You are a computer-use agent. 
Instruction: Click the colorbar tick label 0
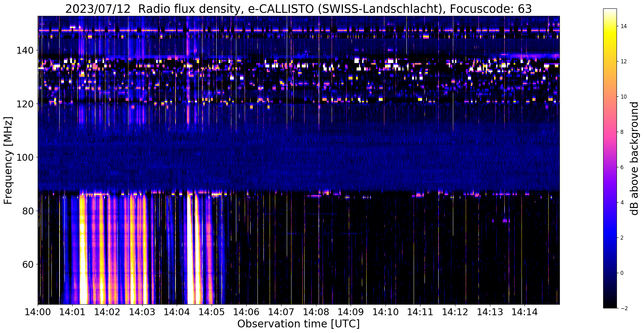pyautogui.click(x=622, y=273)
